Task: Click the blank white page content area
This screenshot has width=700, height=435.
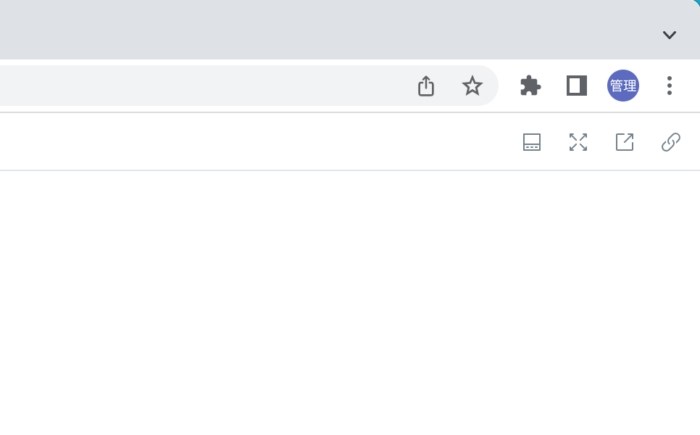Action: coord(350,303)
